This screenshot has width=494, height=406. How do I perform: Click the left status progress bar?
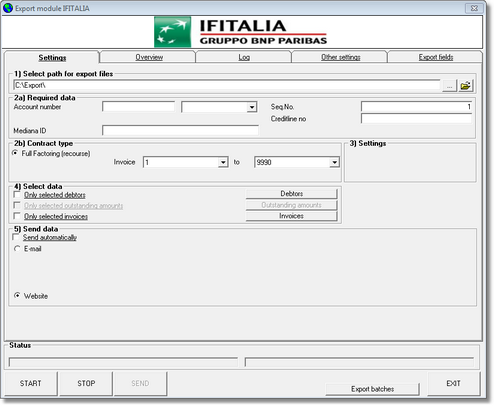pyautogui.click(x=123, y=362)
